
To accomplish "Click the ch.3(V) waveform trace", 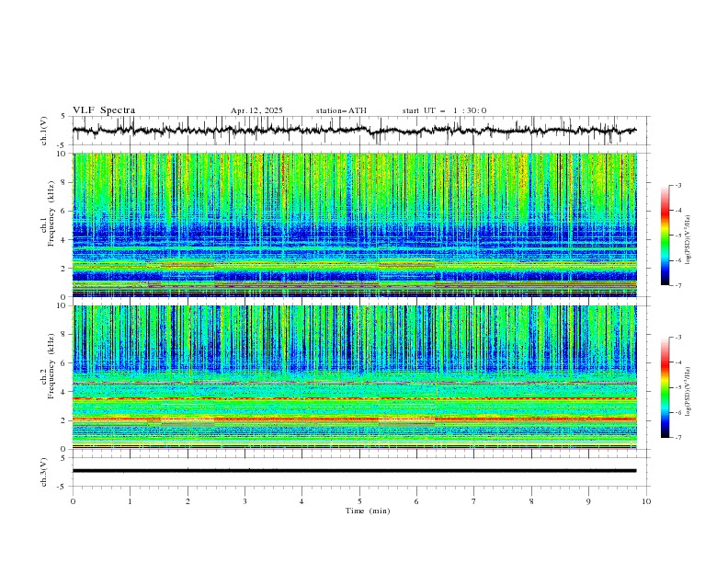I will click(354, 471).
